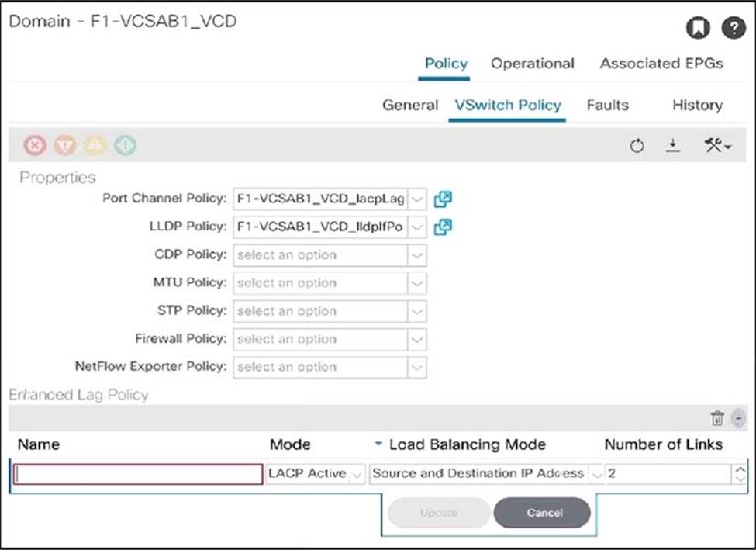Open help with the question mark icon
The image size is (756, 550).
pyautogui.click(x=732, y=29)
